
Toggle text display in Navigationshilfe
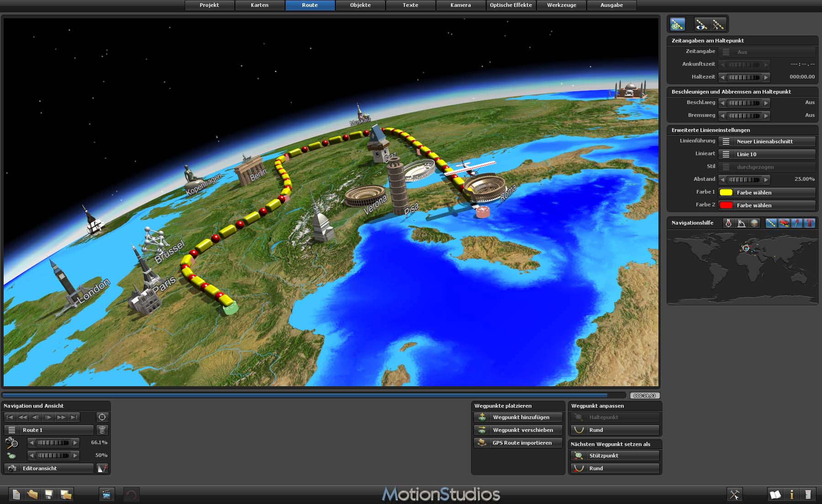809,223
